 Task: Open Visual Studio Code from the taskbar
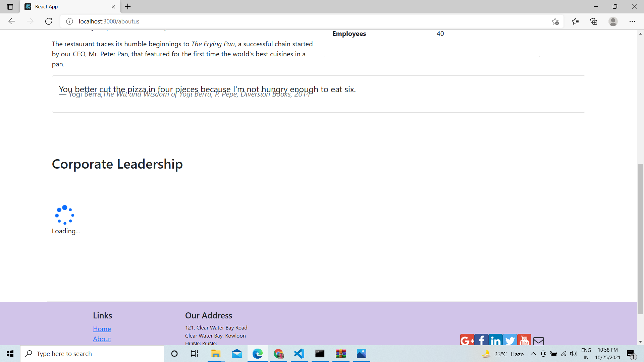point(299,354)
